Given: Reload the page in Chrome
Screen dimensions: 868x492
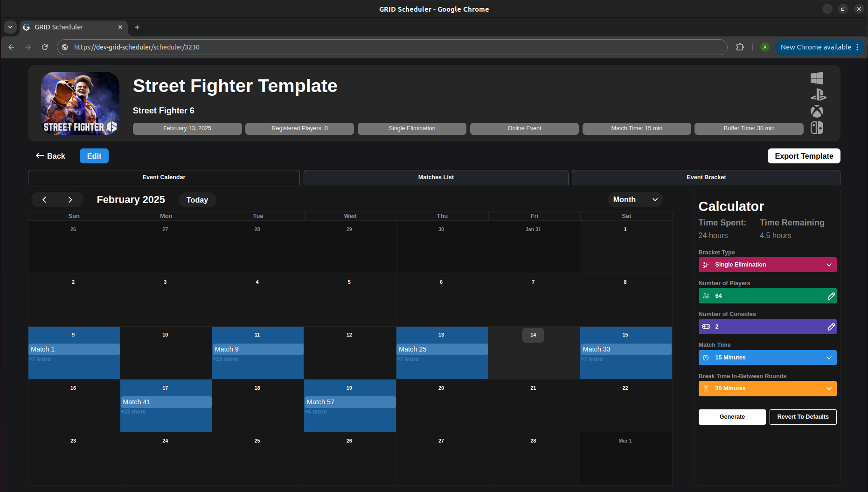Looking at the screenshot, I should 45,47.
